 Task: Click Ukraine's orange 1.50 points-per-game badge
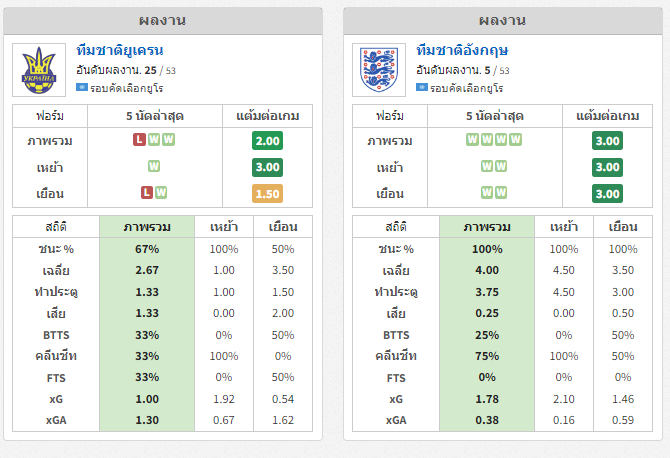point(267,194)
